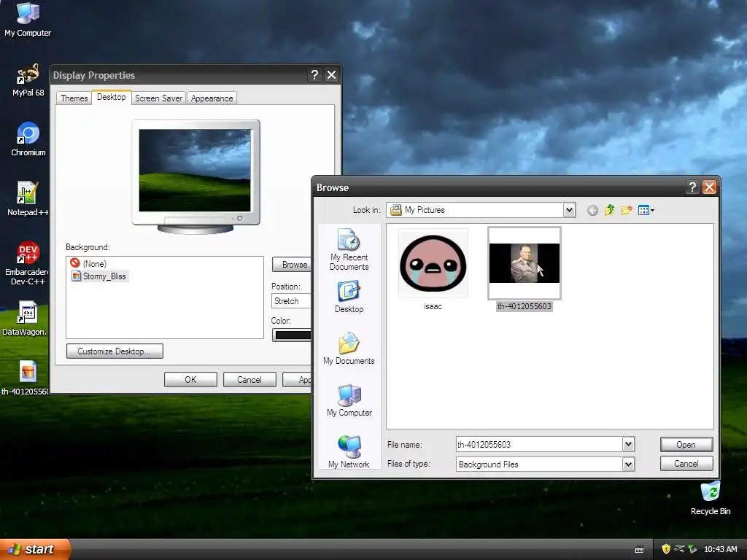Open the Start menu
The width and height of the screenshot is (747, 560).
click(35, 549)
